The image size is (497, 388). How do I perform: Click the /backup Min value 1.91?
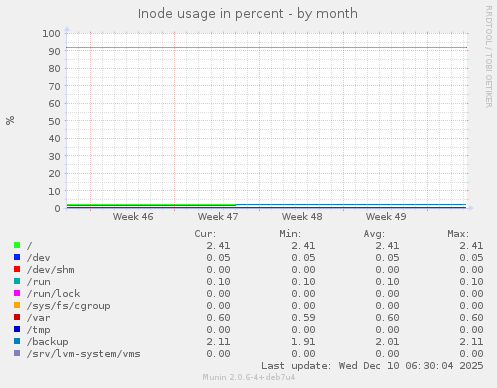303,342
